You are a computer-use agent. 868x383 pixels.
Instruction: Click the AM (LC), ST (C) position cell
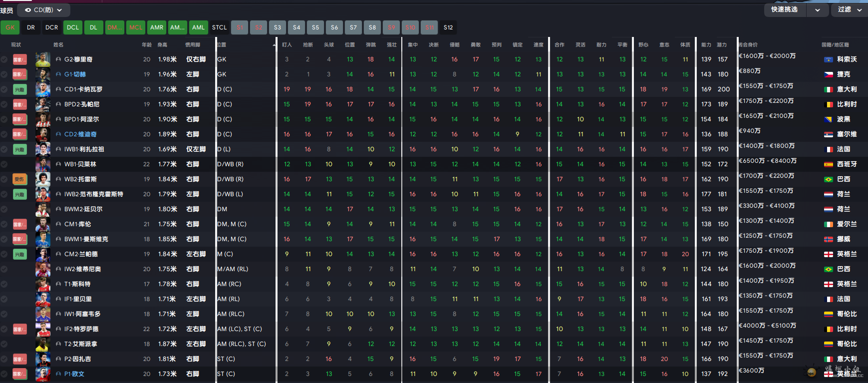(x=240, y=329)
